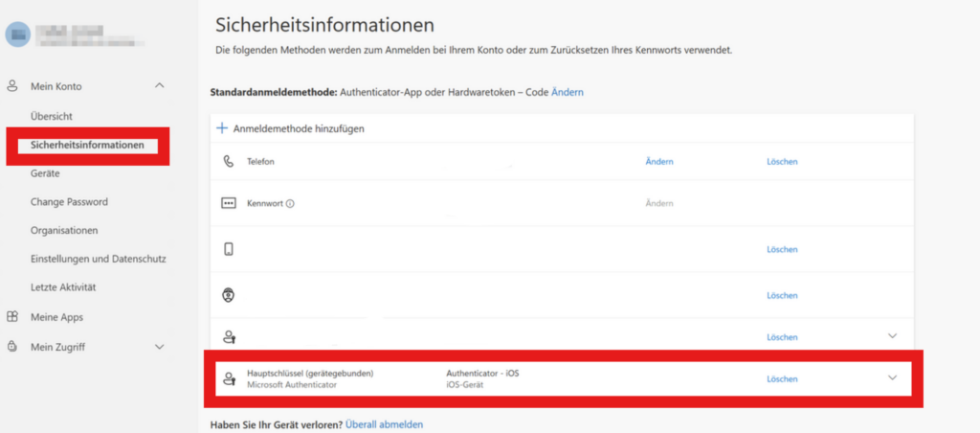
Task: Click the passkey icon in the Hauptschlüssel row
Action: 228,379
